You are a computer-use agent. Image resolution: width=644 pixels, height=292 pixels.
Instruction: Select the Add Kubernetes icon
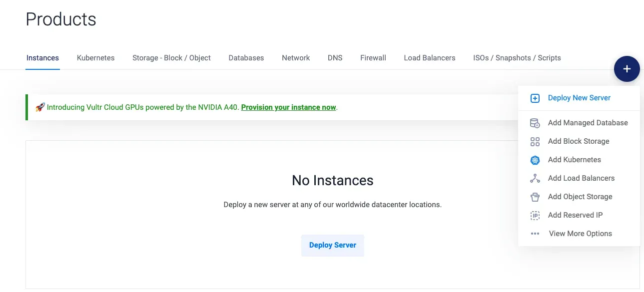coord(535,160)
